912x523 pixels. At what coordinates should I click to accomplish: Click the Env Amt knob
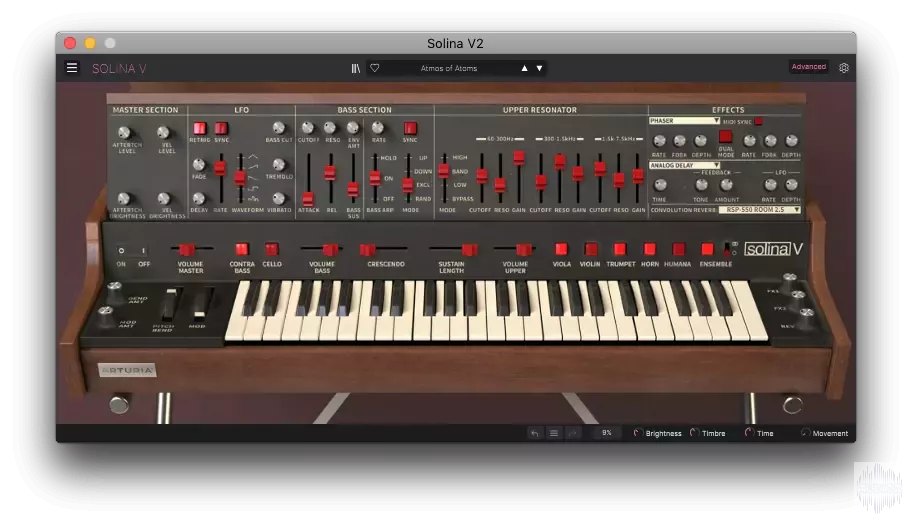click(x=352, y=128)
